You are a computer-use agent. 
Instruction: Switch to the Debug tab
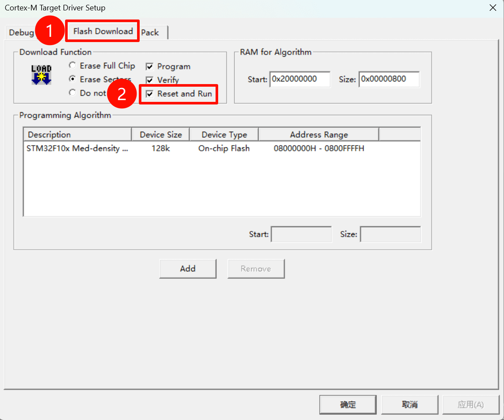21,33
